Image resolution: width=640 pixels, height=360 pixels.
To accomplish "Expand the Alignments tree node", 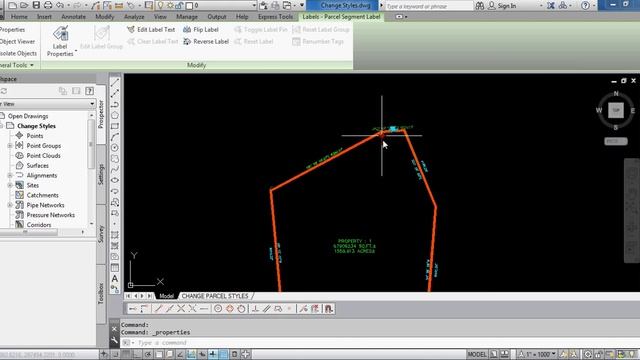I will click(x=10, y=176).
